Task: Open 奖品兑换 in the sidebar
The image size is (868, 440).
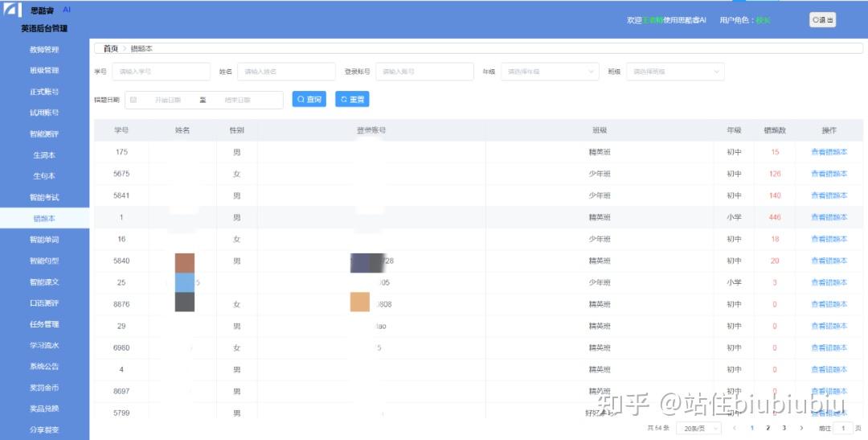Action: coord(44,409)
